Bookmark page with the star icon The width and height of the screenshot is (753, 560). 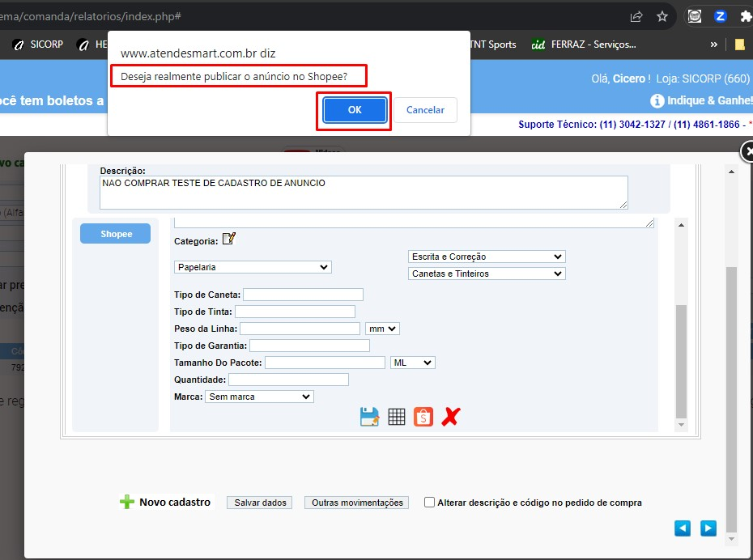tap(662, 17)
